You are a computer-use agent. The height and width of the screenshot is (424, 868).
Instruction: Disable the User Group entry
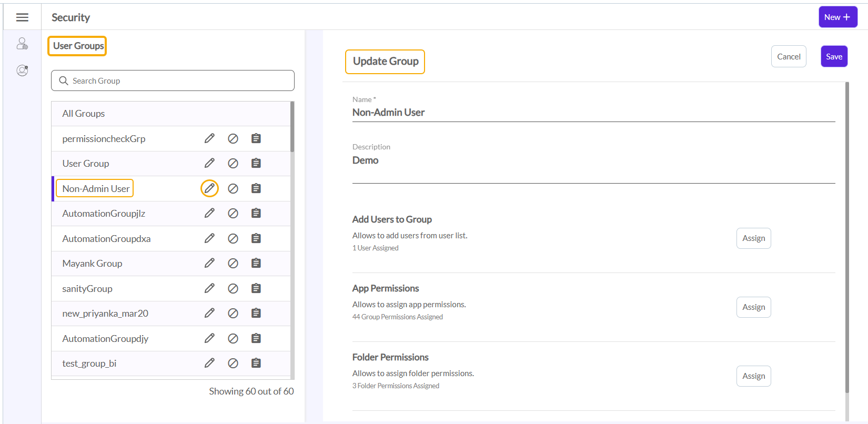click(x=233, y=164)
